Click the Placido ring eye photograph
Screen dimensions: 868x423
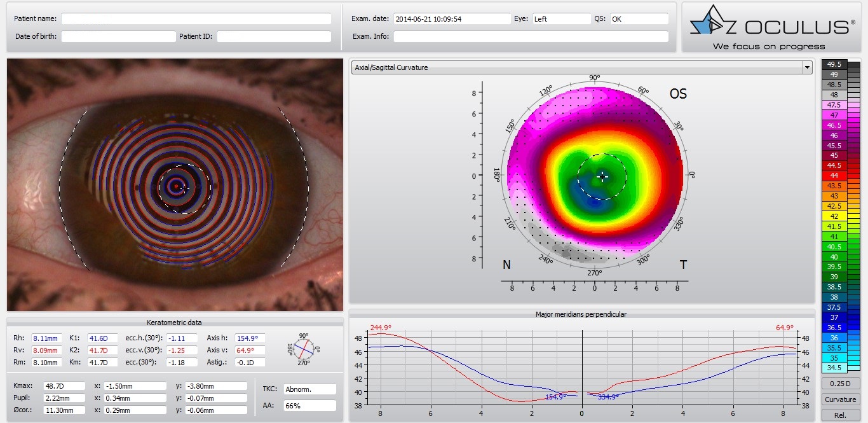click(175, 184)
